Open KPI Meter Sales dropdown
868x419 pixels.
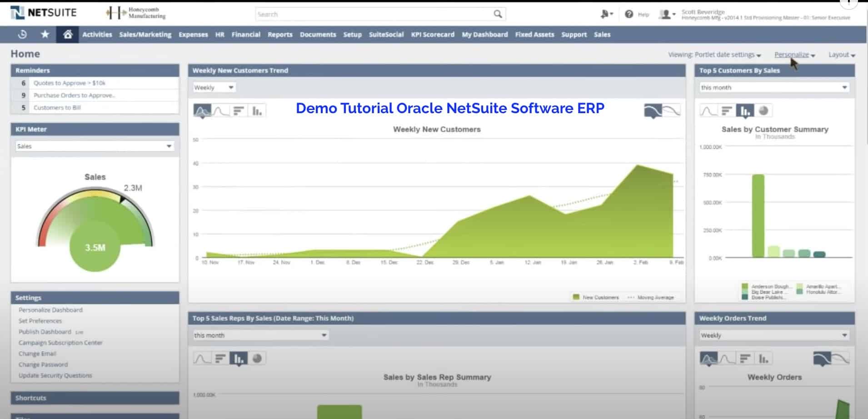click(95, 146)
